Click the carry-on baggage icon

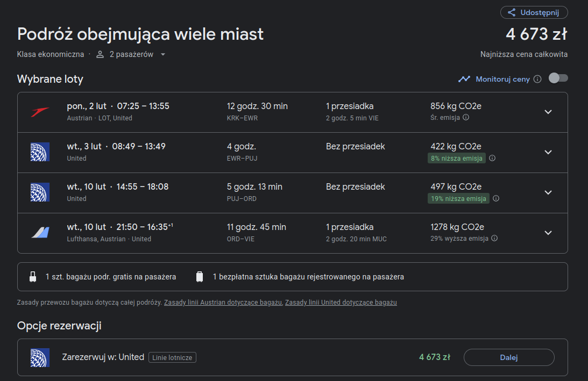tap(33, 277)
